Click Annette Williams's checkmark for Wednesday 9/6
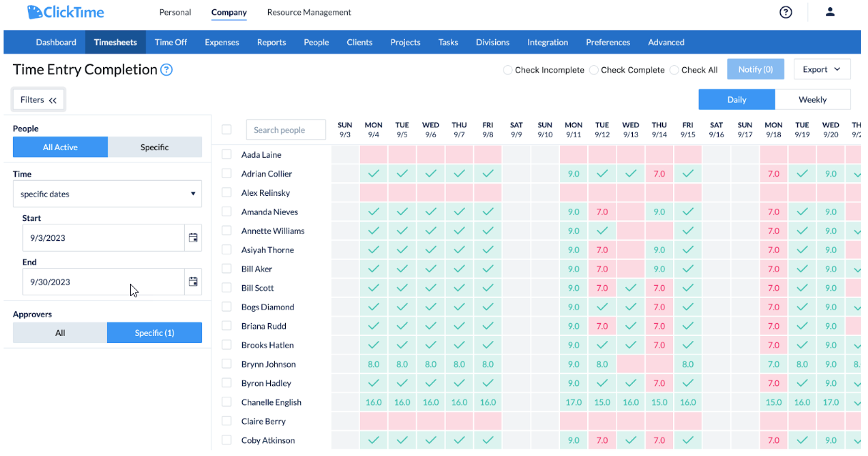 431,230
